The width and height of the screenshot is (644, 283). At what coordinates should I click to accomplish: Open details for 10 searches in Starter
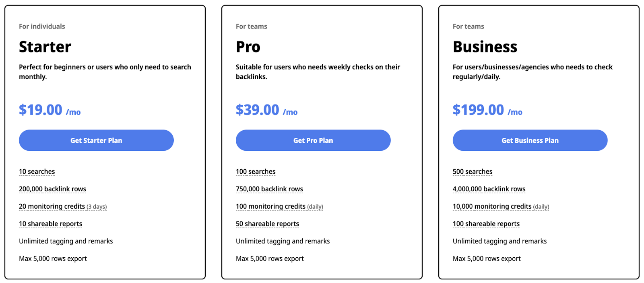pyautogui.click(x=37, y=171)
